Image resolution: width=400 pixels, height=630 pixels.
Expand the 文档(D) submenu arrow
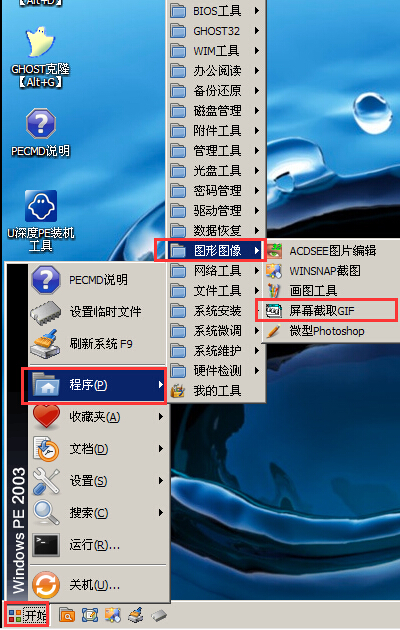(161, 448)
